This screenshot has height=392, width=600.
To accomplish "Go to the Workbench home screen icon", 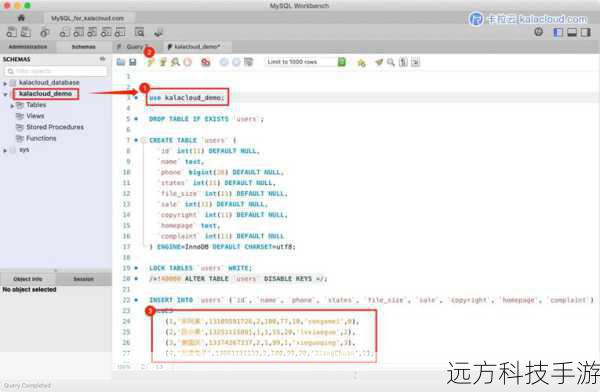I will click(21, 18).
